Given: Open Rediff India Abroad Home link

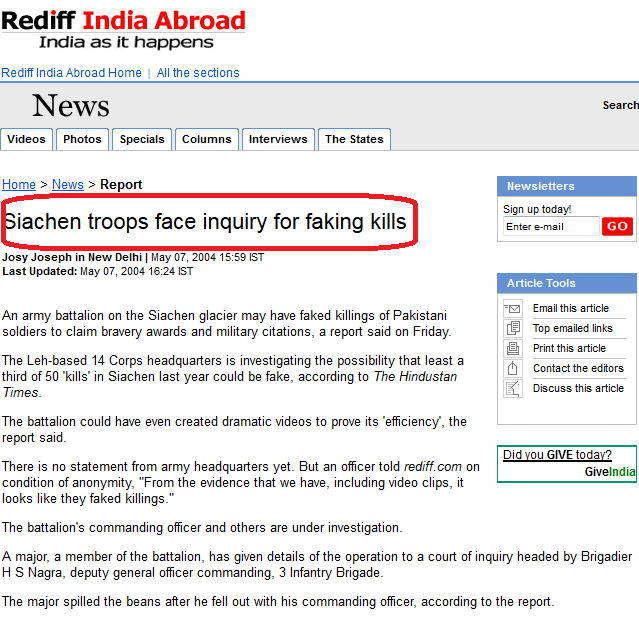Looking at the screenshot, I should [71, 73].
